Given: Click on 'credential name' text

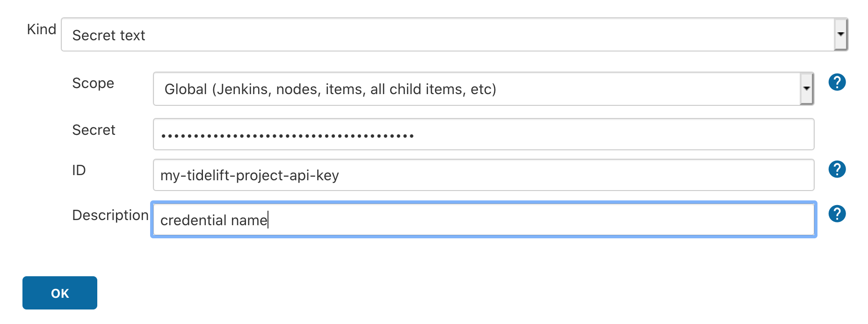Looking at the screenshot, I should click(214, 220).
